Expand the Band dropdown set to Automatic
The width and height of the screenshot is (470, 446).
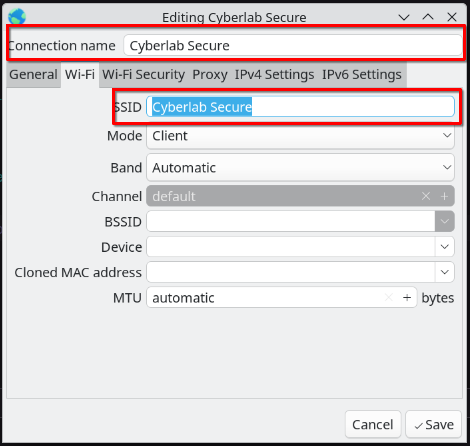coord(300,167)
